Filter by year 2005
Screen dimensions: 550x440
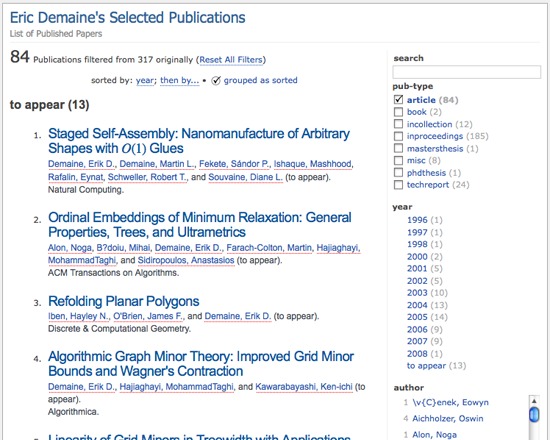(417, 317)
